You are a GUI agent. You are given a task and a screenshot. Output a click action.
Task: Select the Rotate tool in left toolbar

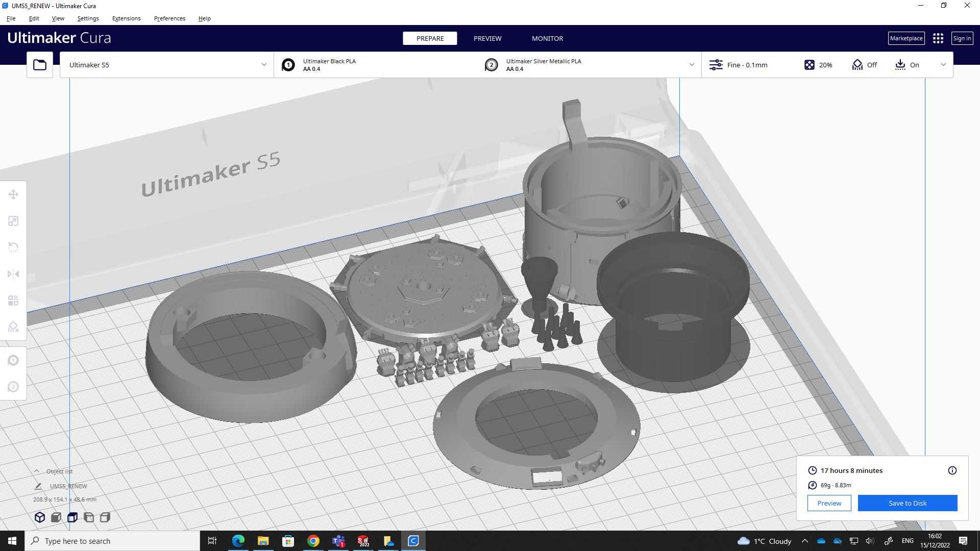point(13,247)
